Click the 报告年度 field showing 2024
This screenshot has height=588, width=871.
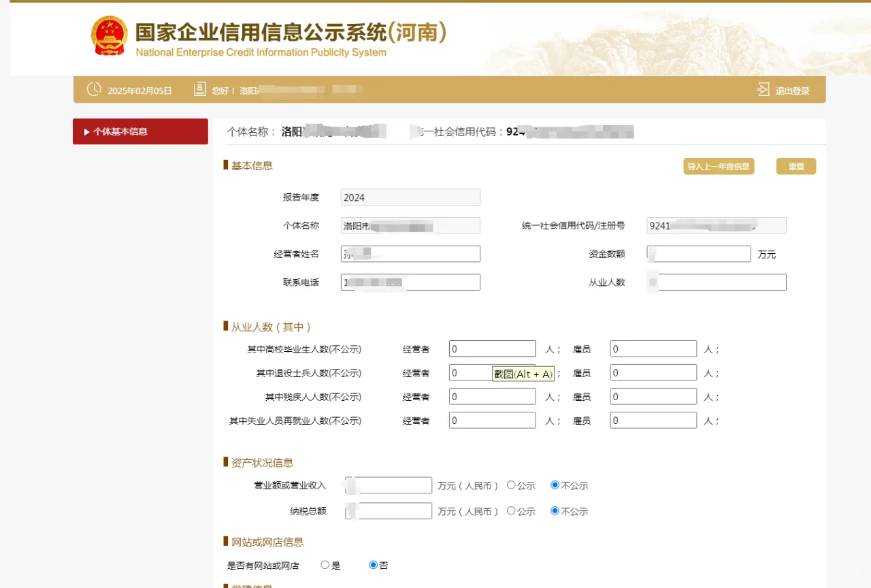tap(410, 197)
